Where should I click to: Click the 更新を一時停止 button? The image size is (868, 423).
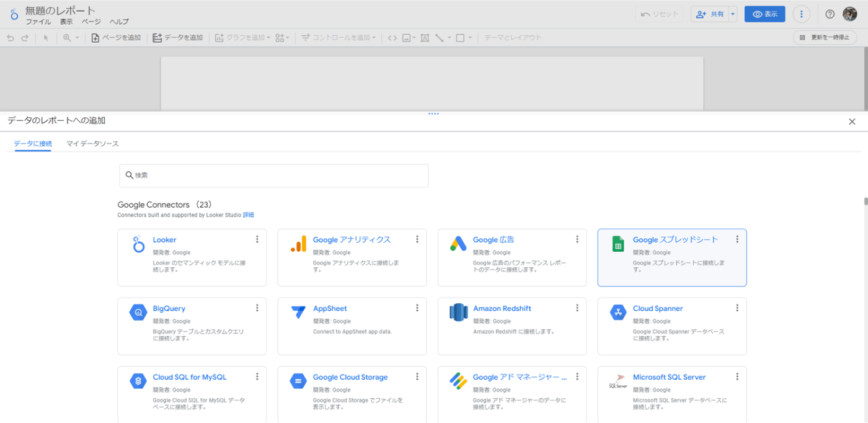click(825, 38)
